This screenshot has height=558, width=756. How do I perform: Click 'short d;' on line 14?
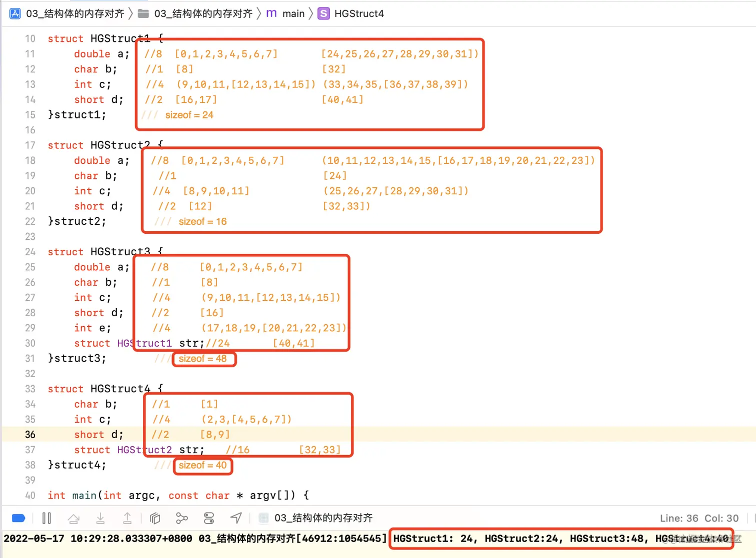98,99
